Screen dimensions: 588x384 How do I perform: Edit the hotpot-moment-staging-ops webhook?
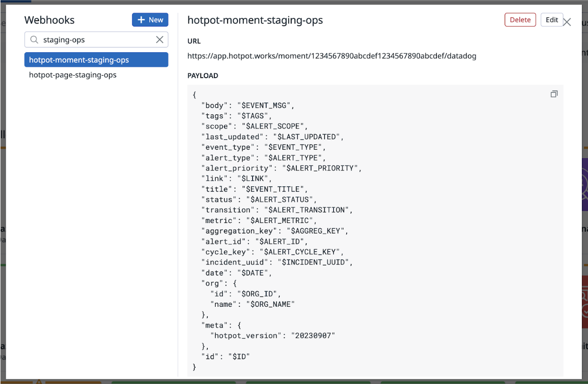(552, 20)
